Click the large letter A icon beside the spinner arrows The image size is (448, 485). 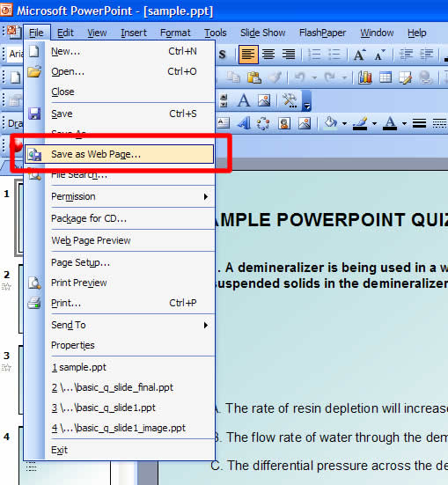click(x=244, y=100)
